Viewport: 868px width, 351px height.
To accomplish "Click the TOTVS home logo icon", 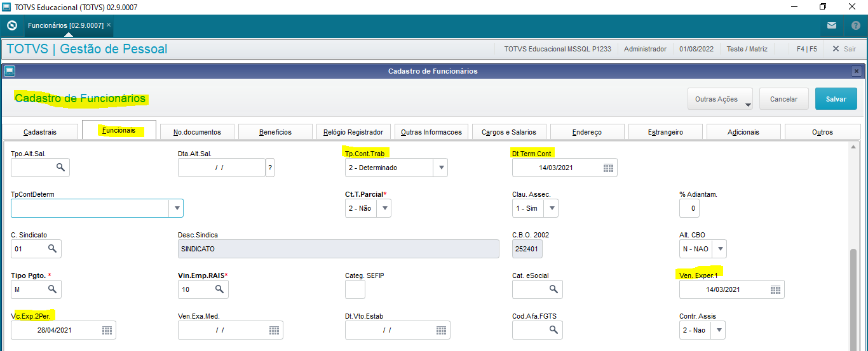I will pos(11,25).
